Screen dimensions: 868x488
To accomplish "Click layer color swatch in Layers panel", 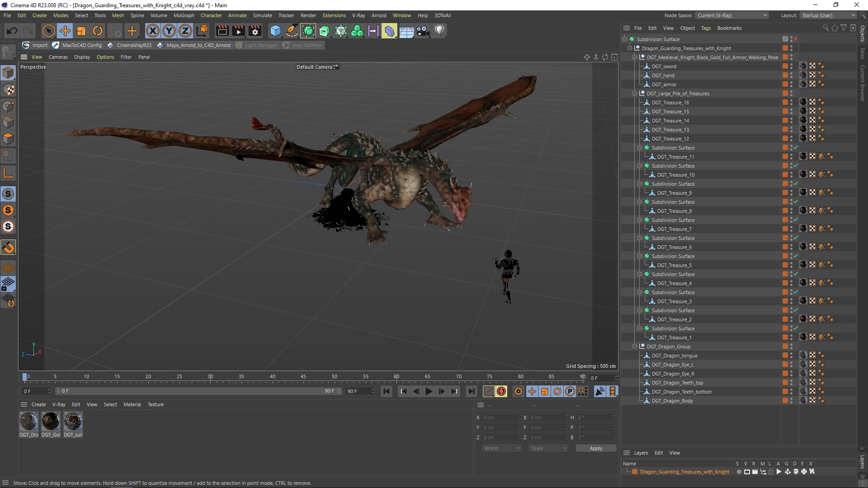I will (635, 472).
